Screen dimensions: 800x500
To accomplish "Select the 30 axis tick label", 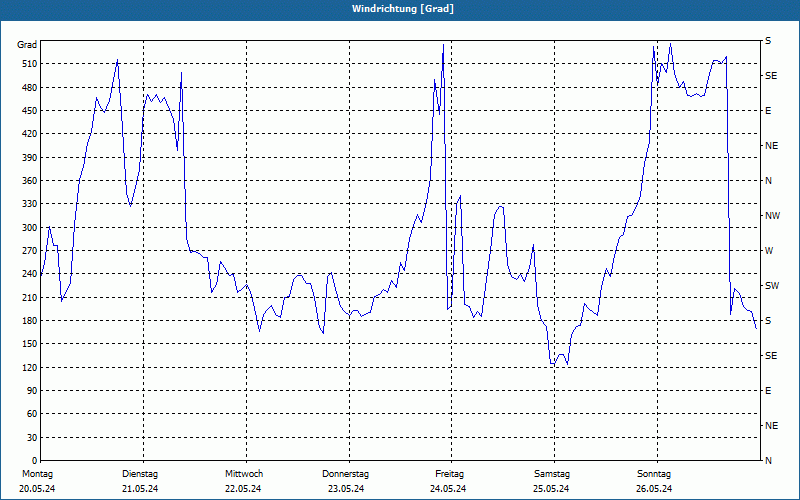I will click(x=32, y=437).
